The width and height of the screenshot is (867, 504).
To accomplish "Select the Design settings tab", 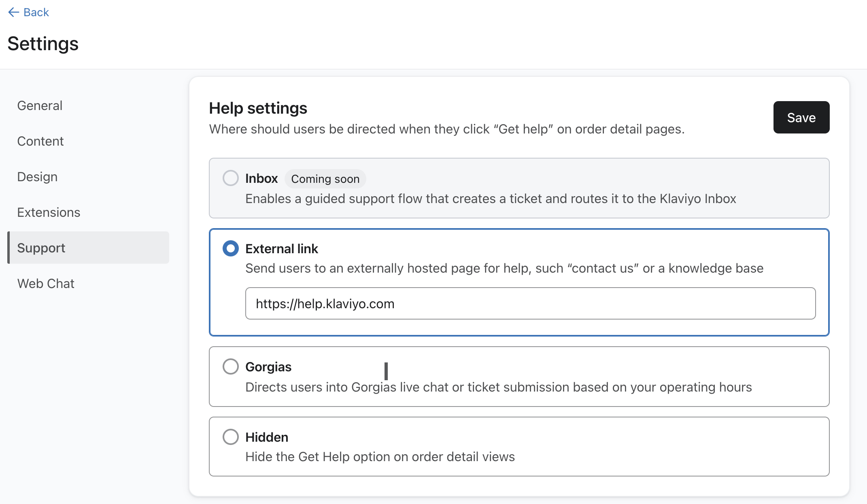I will (38, 176).
